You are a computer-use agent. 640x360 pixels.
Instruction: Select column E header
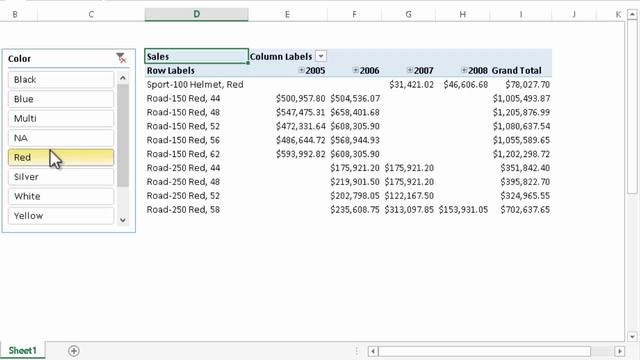287,14
